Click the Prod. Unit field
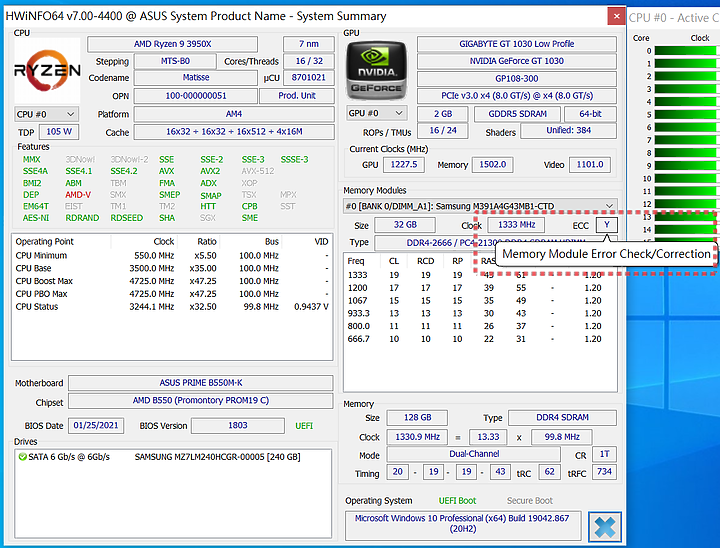 (x=297, y=96)
